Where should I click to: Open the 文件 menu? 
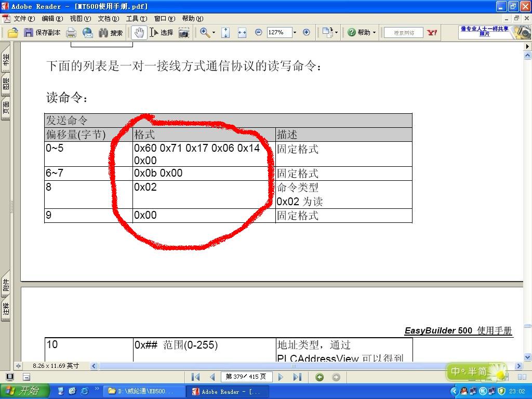(24, 18)
